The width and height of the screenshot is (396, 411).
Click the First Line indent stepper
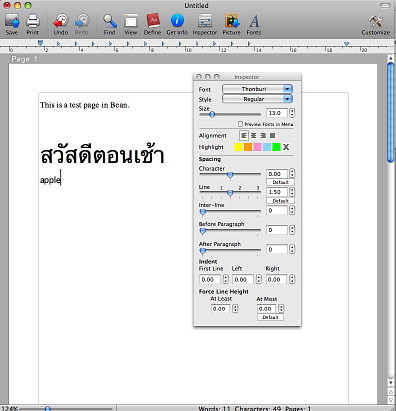click(226, 279)
